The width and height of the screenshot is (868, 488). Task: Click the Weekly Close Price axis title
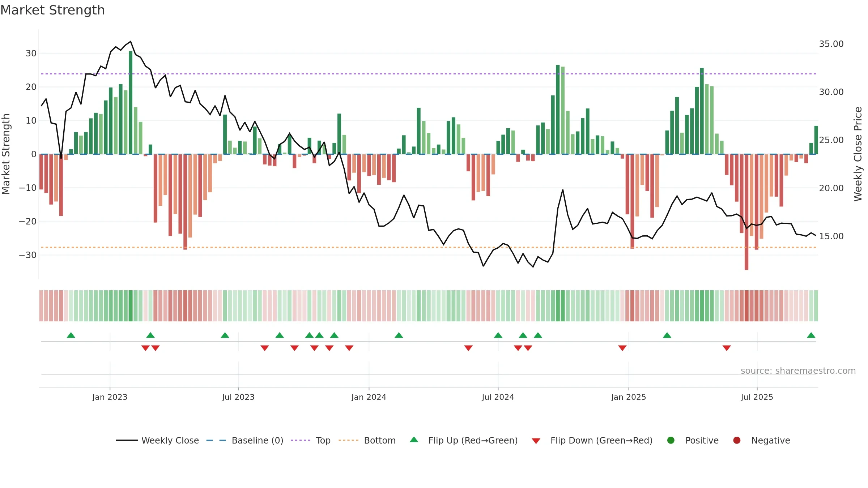[x=858, y=154]
